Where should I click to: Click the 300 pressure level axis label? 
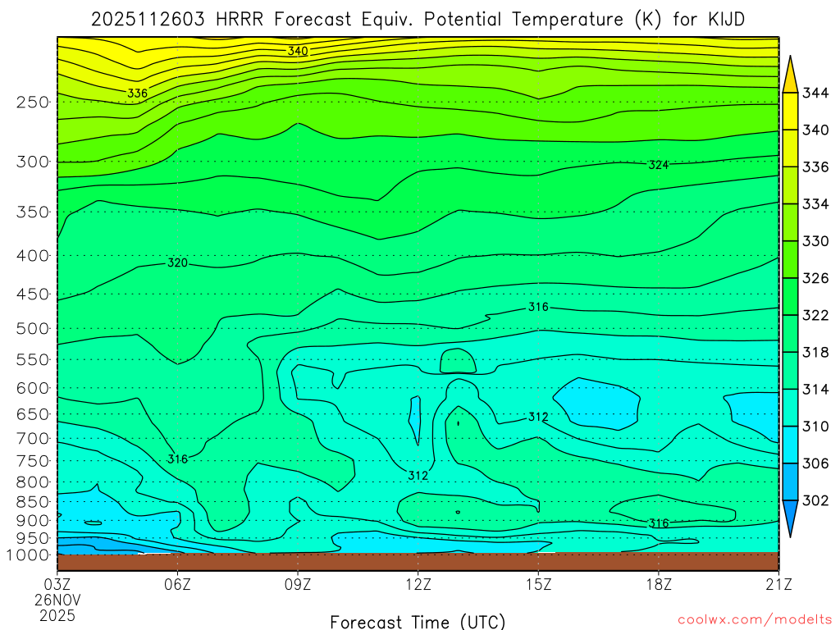pos(33,162)
